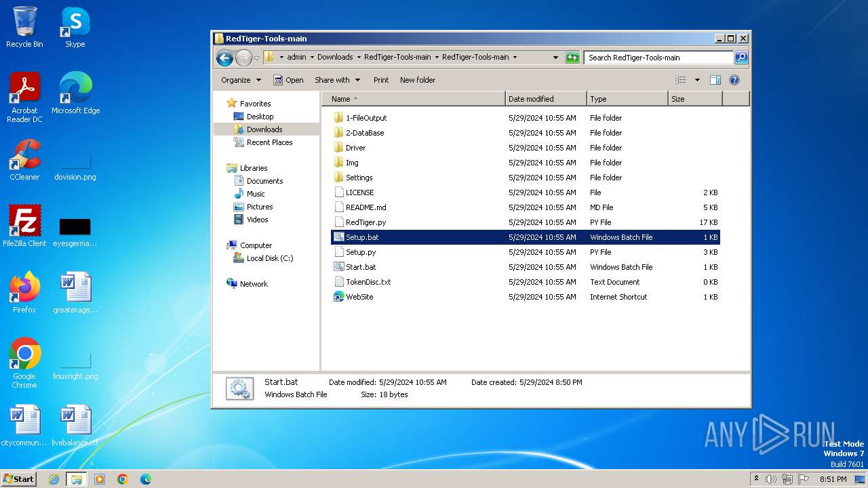Sort files by the Size column
The image size is (868, 488).
(695, 99)
